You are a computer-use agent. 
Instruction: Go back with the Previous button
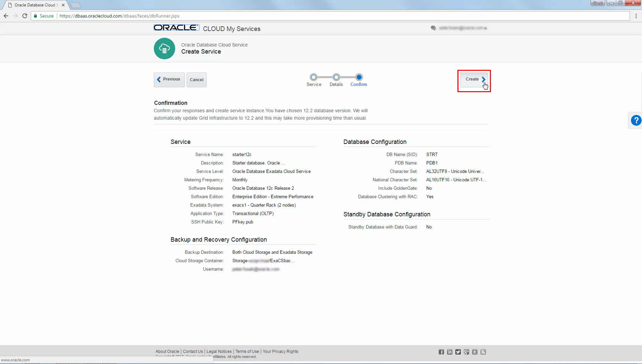point(169,80)
